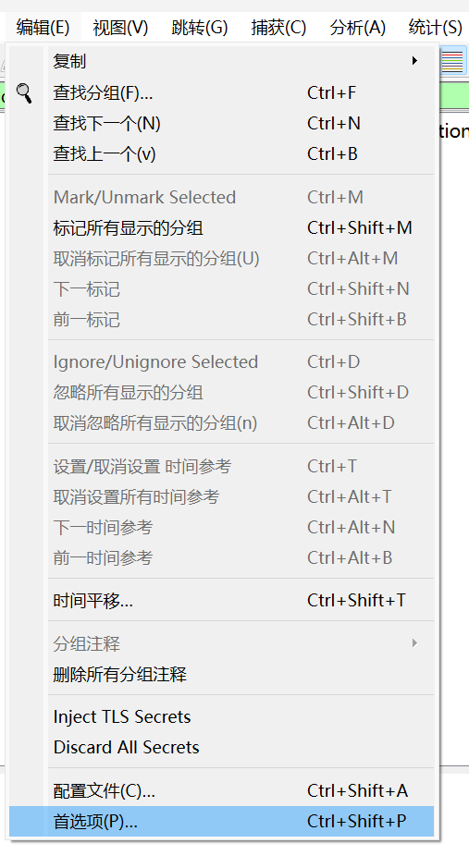Open the 分析(A) menu
Viewport: 469px width, 868px height.
[x=358, y=27]
